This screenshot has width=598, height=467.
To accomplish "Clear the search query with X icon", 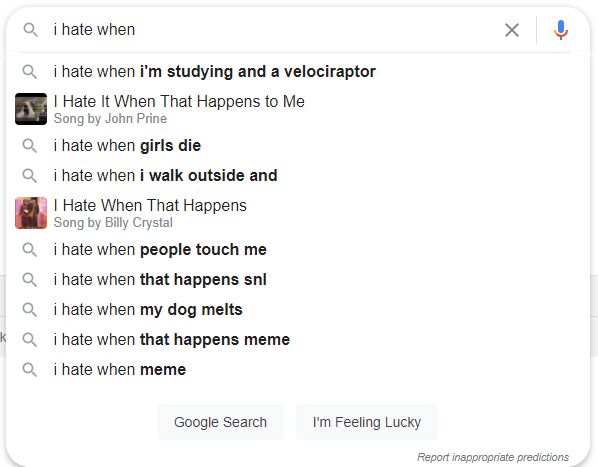I will [512, 30].
